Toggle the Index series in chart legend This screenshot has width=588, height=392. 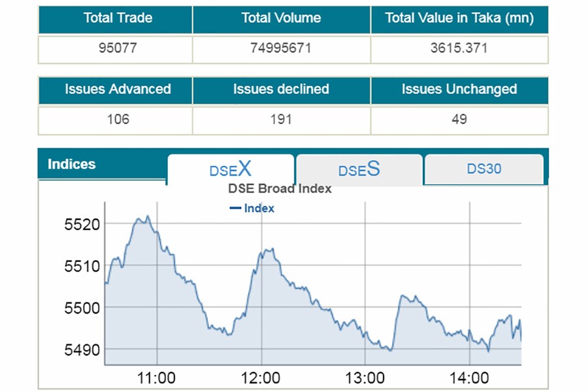tap(259, 208)
